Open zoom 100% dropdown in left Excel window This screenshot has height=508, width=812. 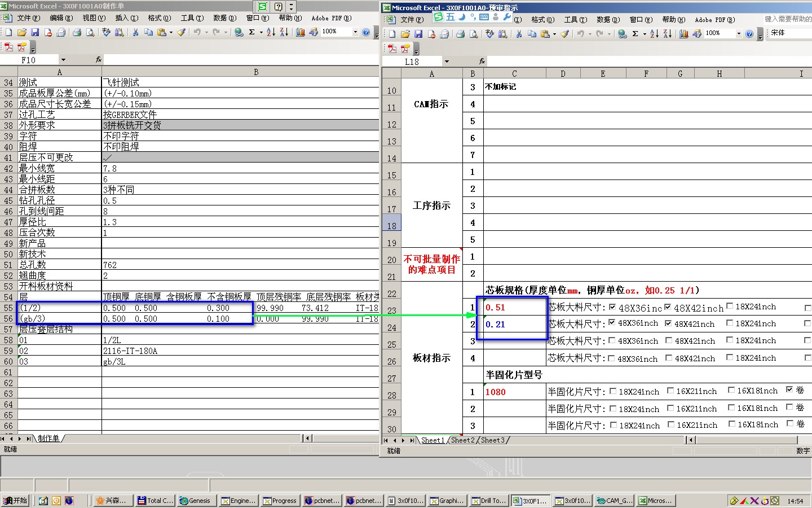tap(355, 32)
